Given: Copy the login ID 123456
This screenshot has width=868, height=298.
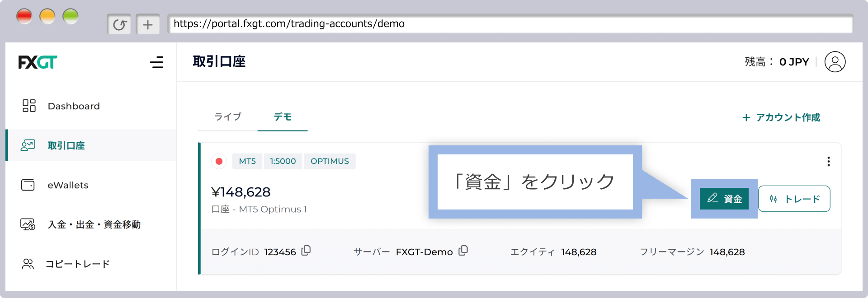Looking at the screenshot, I should click(x=306, y=251).
